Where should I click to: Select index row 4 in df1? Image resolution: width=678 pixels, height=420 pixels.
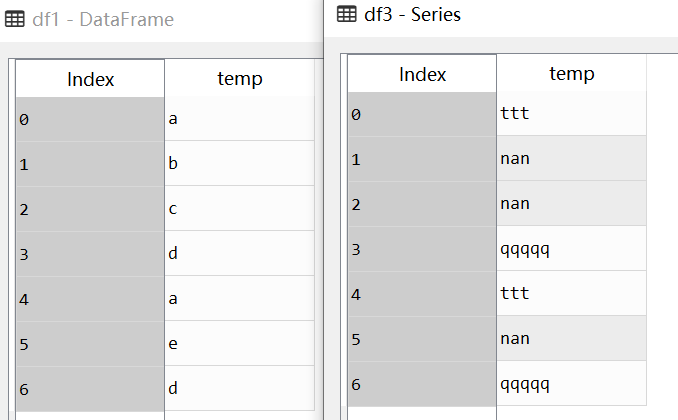pyautogui.click(x=90, y=298)
